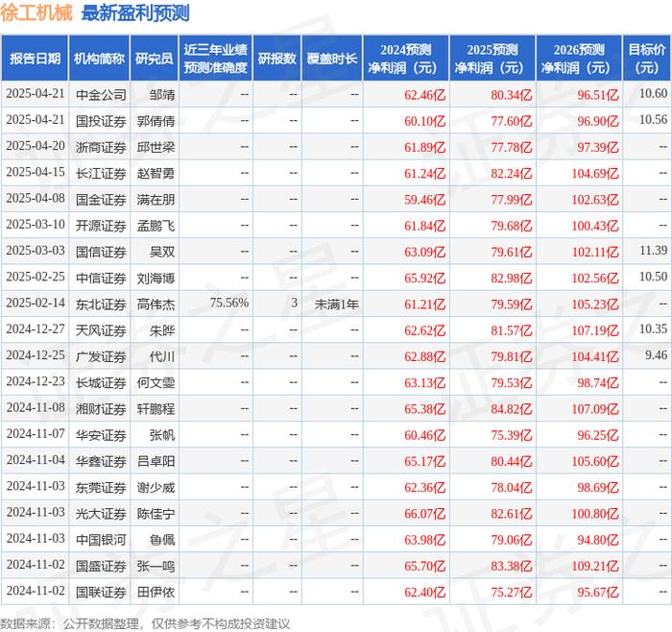The image size is (672, 632).
Task: Click analyst name 吴双
Action: coord(162,252)
